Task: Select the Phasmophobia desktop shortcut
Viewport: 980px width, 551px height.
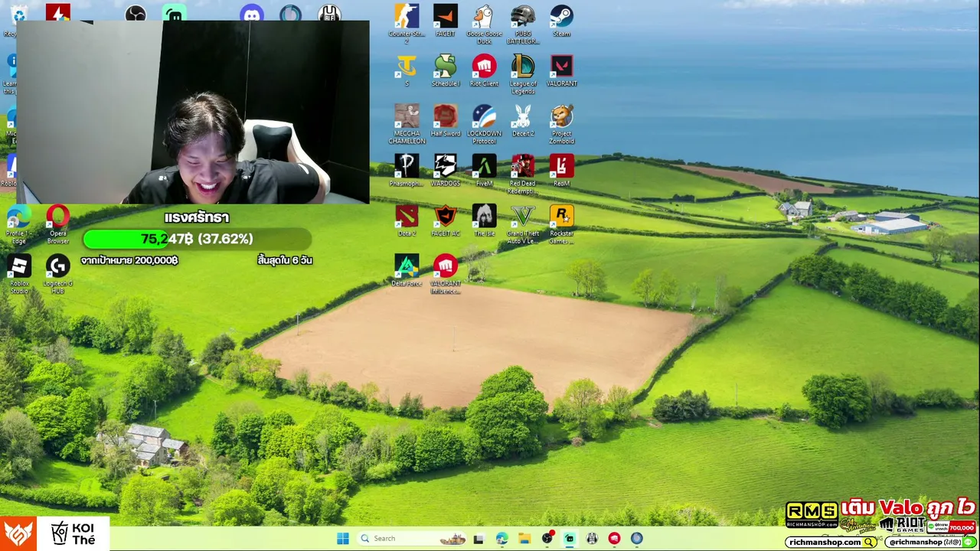Action: (x=407, y=170)
